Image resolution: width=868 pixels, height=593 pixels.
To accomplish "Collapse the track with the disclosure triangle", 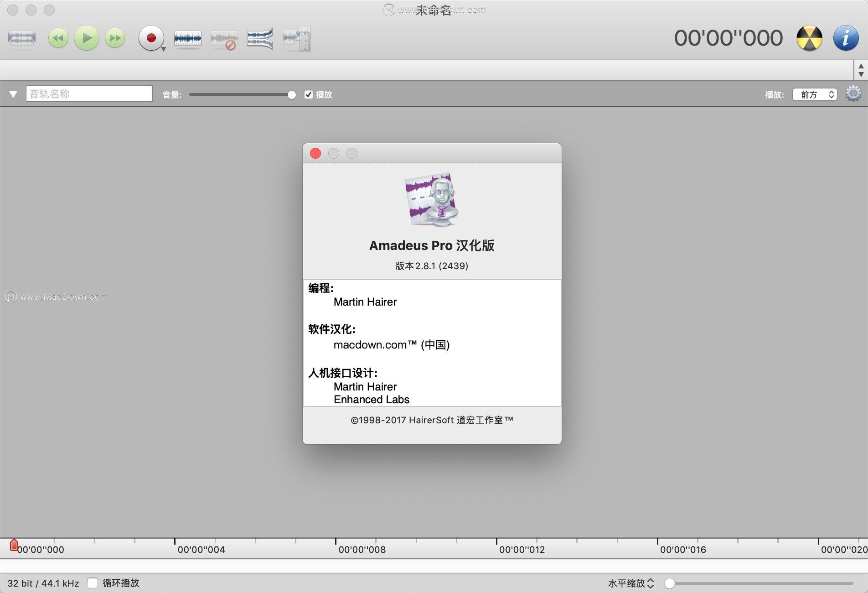I will click(13, 94).
